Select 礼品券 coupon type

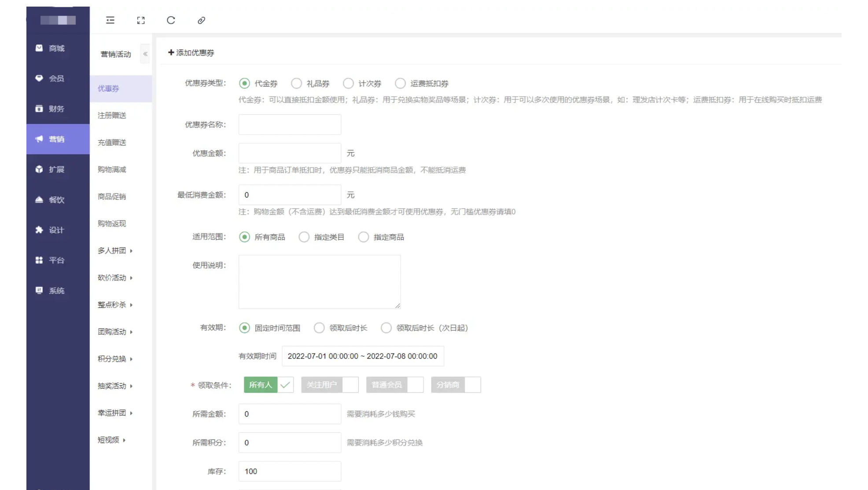296,83
